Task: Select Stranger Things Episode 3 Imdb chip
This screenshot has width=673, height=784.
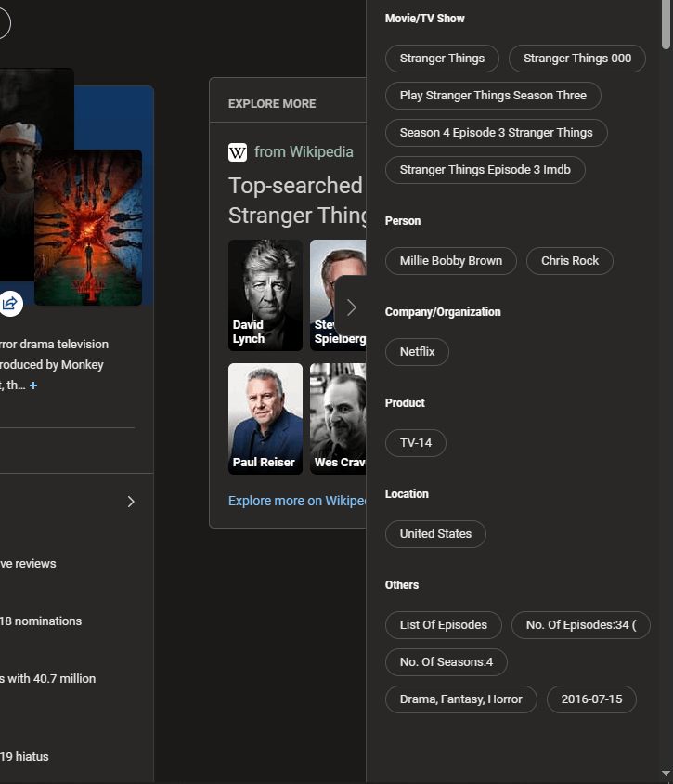Action: click(x=485, y=170)
